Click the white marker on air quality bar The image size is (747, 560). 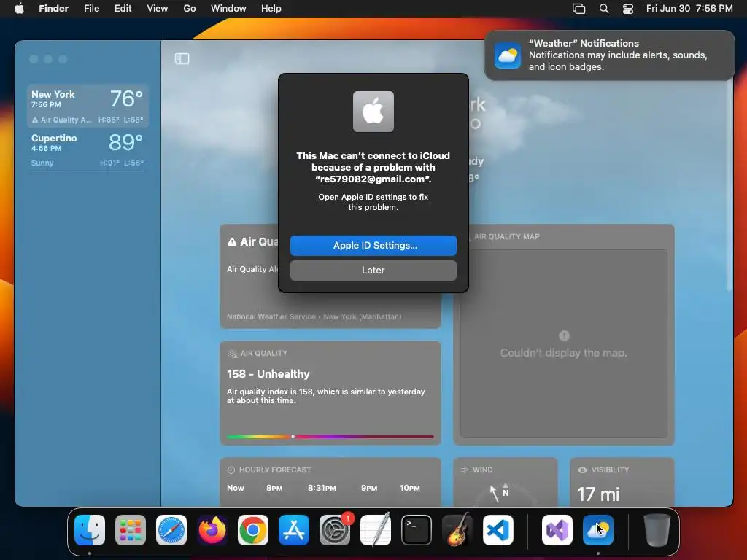[293, 436]
